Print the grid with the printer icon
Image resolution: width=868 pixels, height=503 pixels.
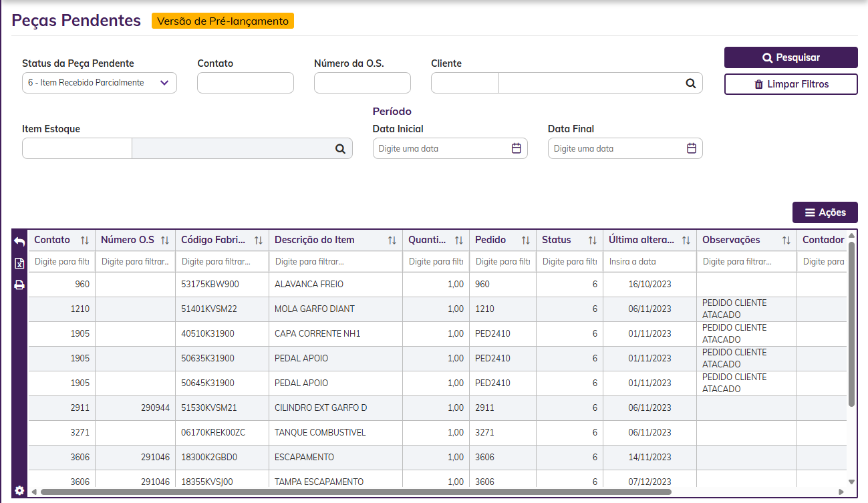pos(19,285)
